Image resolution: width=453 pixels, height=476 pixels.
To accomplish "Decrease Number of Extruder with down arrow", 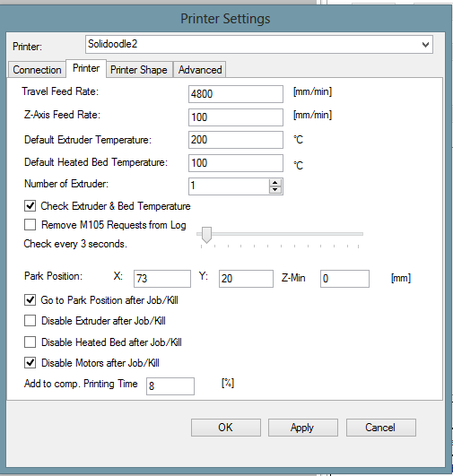I will pos(275,190).
